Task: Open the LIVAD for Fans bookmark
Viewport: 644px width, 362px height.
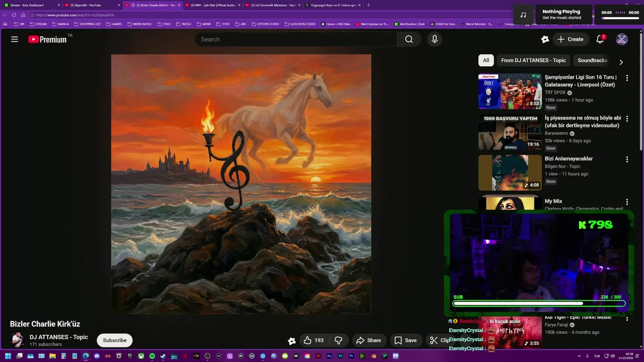Action: click(x=443, y=24)
